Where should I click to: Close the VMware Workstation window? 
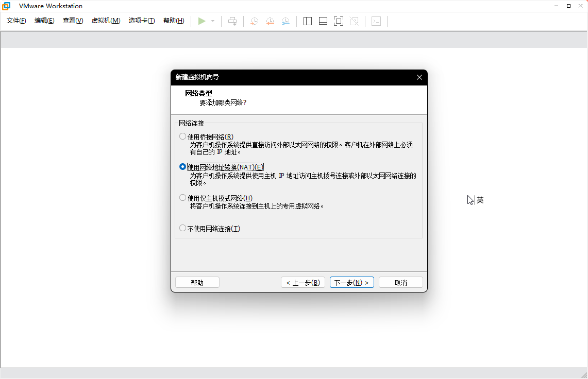click(580, 6)
